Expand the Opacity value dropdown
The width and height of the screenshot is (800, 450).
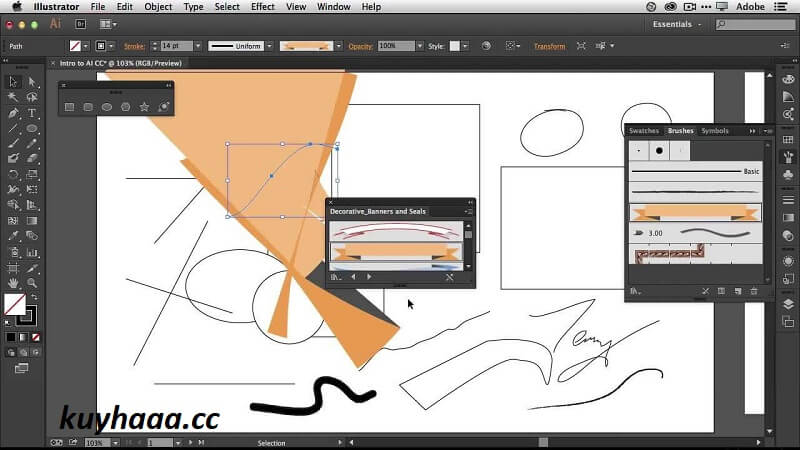(x=420, y=46)
